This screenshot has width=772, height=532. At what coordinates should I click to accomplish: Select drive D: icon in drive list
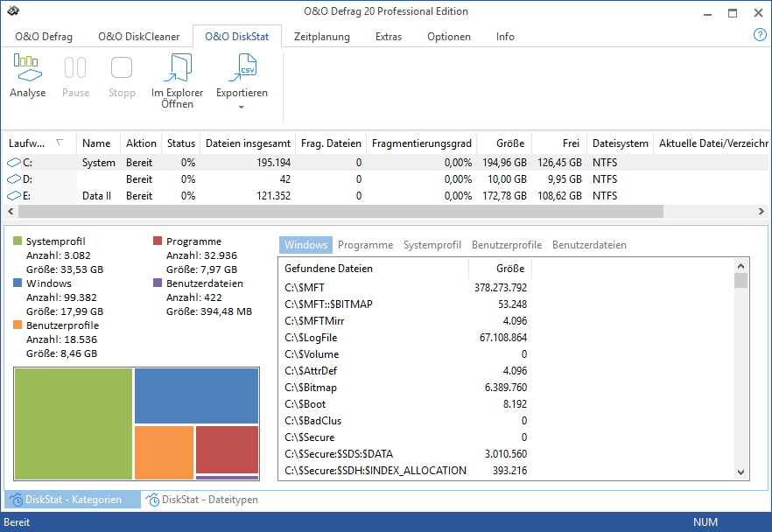14,179
